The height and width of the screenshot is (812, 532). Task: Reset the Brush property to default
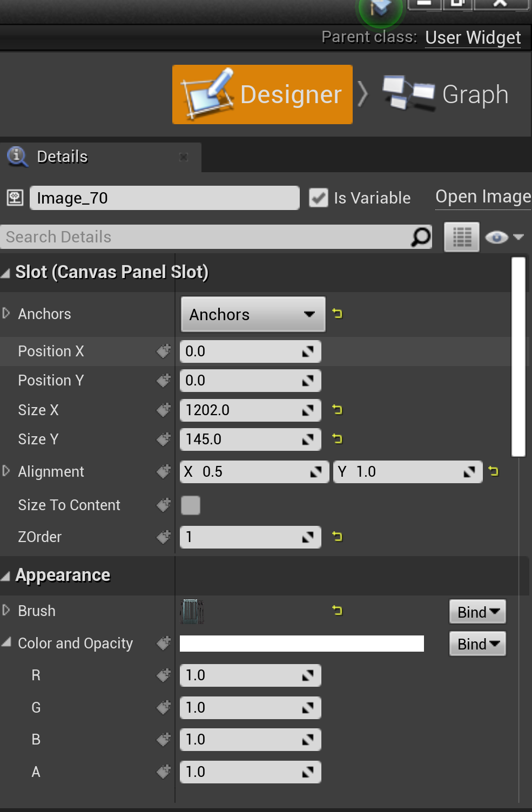pyautogui.click(x=337, y=610)
